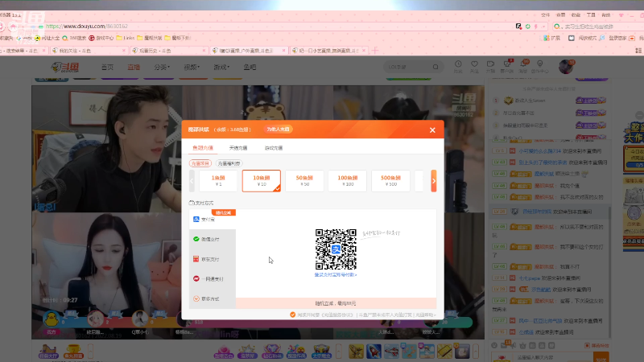644x362 pixels.
Task: Open 直播 in the Douyu navigation
Action: tap(134, 67)
